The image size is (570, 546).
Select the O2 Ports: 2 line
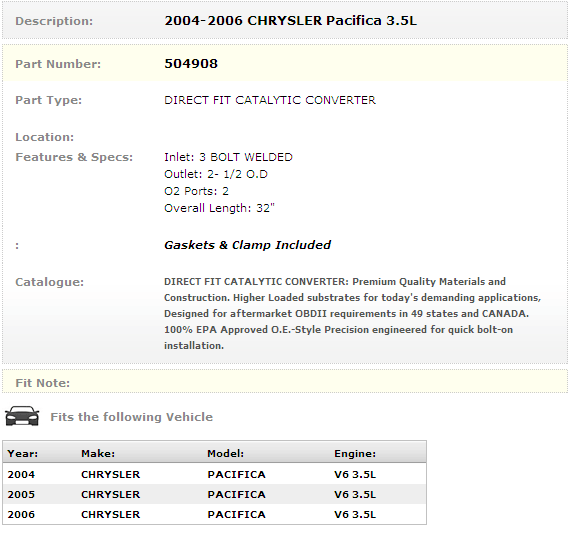click(x=196, y=191)
